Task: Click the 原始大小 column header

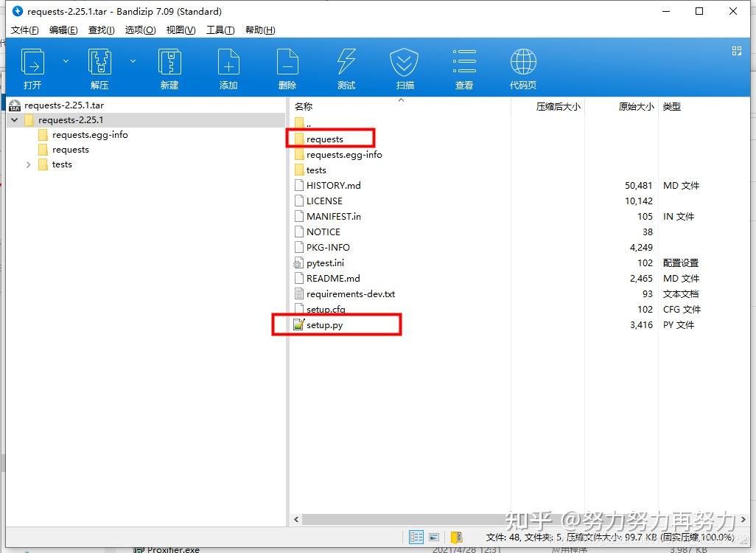Action: pos(636,107)
